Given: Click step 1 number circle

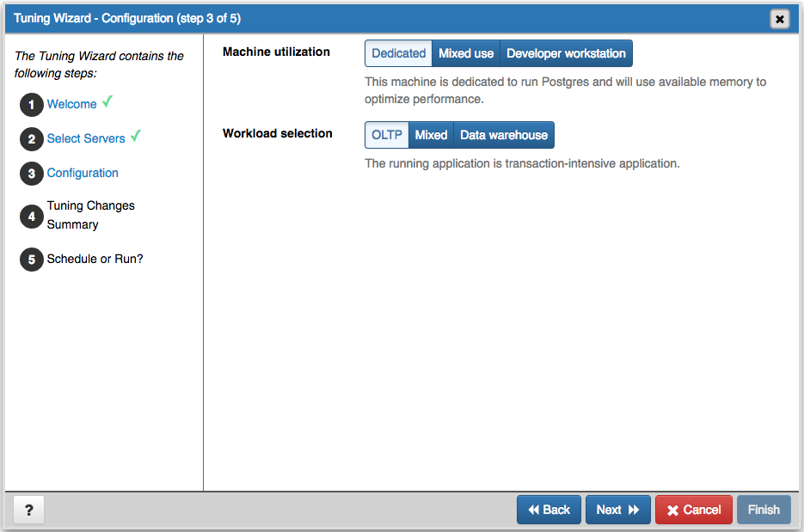Looking at the screenshot, I should (31, 105).
